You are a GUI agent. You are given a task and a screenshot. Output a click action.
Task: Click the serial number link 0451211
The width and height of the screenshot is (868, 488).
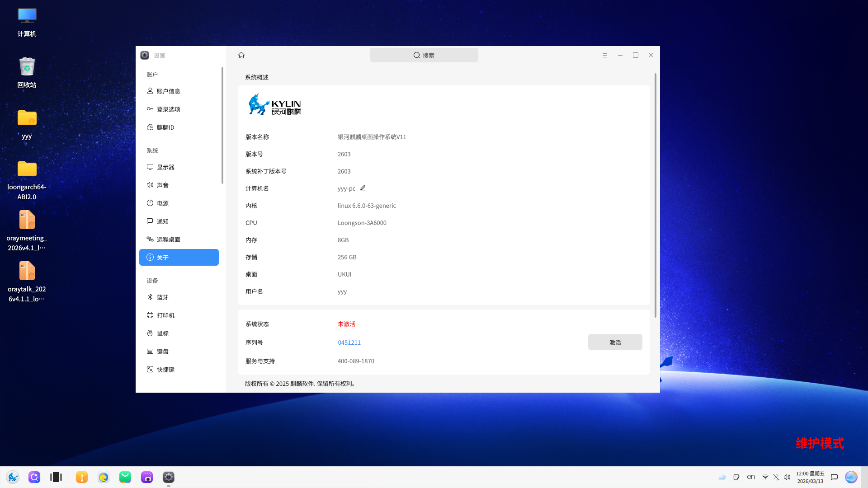(x=349, y=343)
